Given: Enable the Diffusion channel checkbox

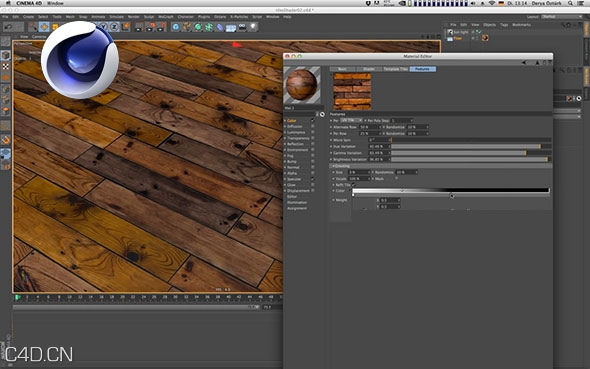Looking at the screenshot, I should coord(312,126).
